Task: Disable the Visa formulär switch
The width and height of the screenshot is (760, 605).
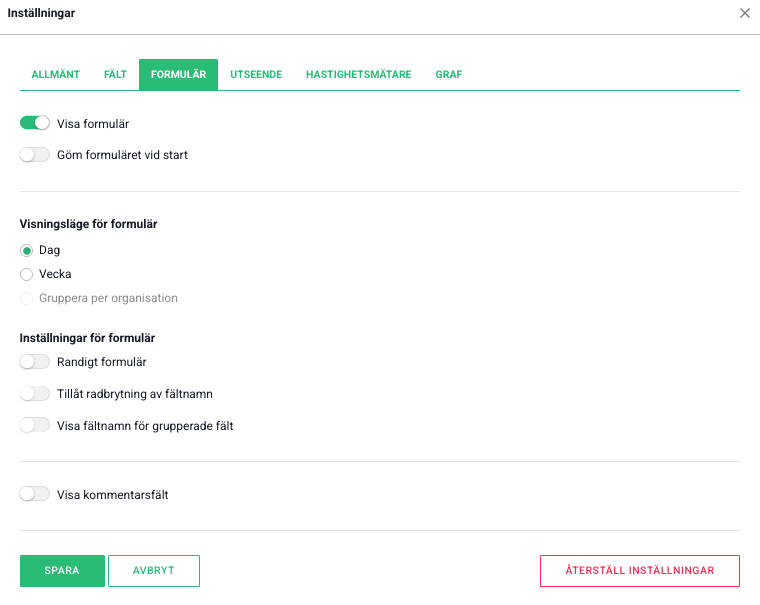Action: (35, 124)
